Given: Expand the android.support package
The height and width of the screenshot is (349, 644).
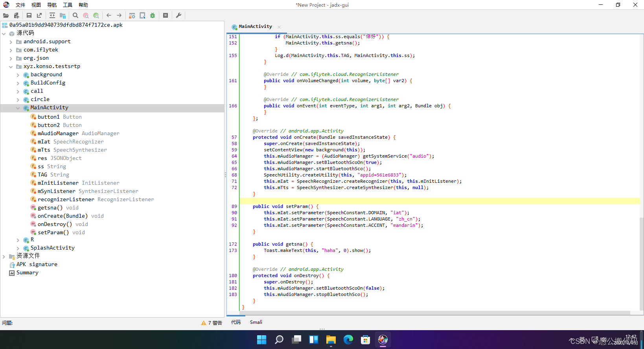Looking at the screenshot, I should [x=11, y=42].
